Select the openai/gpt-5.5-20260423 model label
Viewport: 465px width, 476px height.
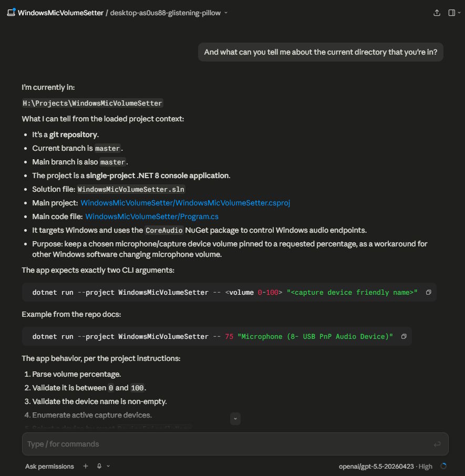[376, 467]
